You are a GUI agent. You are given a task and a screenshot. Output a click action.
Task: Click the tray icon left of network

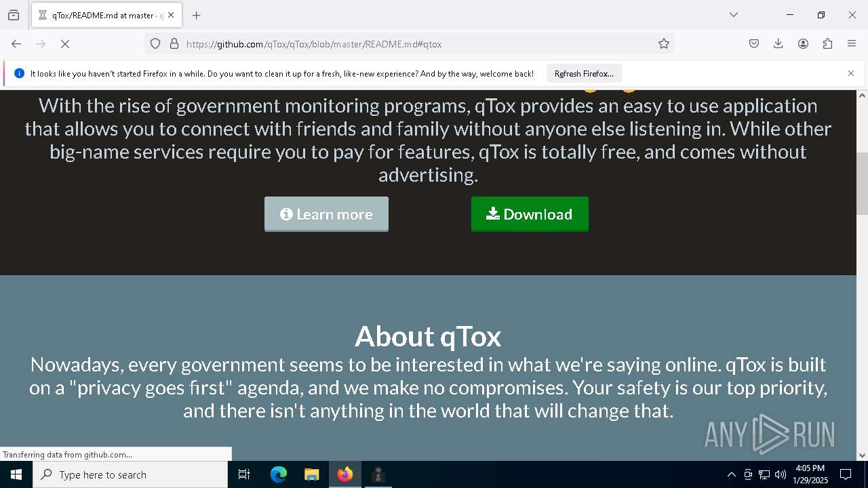pos(748,474)
